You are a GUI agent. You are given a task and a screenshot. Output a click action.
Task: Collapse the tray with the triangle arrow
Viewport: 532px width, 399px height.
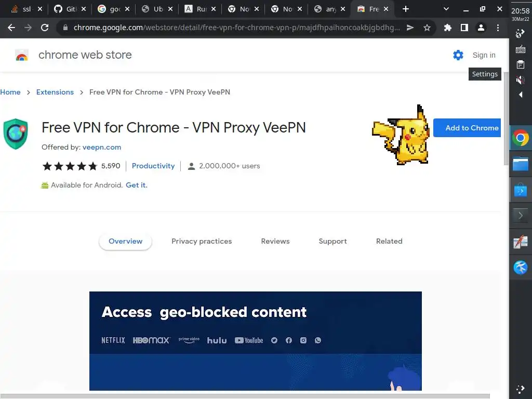(x=521, y=95)
